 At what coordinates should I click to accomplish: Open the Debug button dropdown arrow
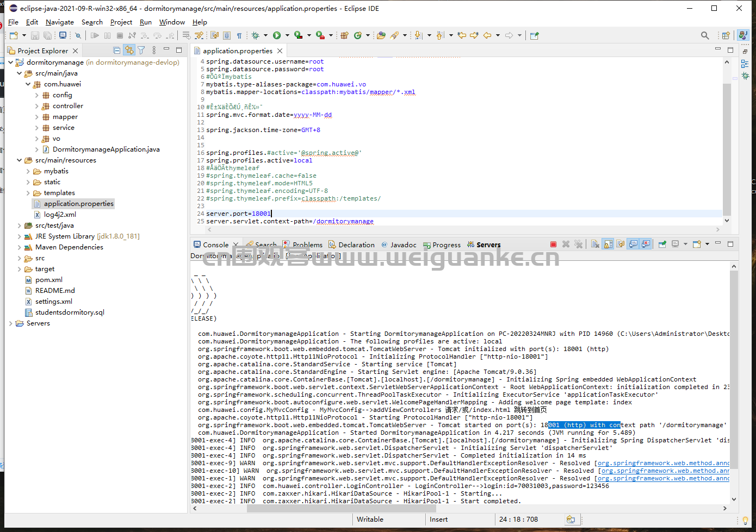pos(265,35)
